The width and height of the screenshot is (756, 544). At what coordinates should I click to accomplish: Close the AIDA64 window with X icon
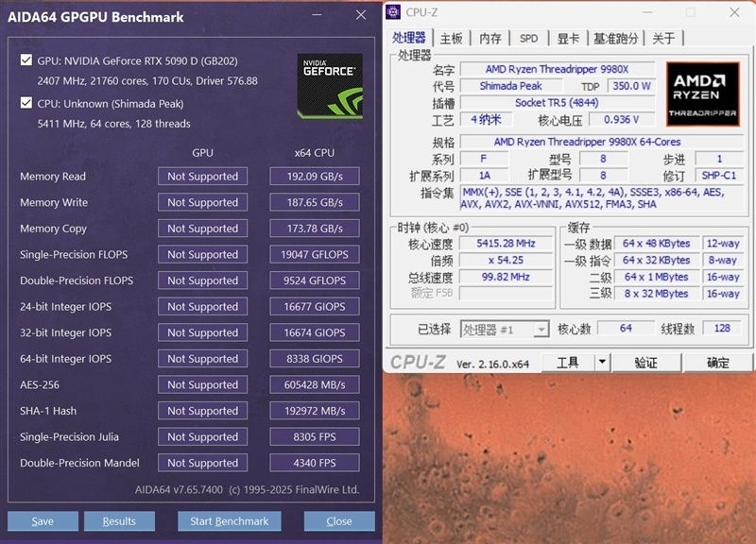(361, 15)
